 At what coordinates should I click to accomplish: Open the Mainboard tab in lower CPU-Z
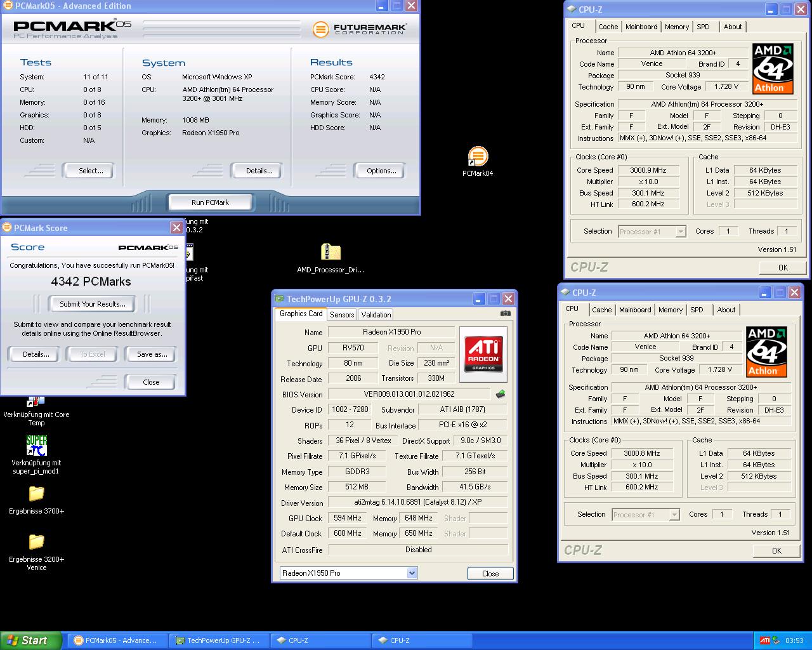pyautogui.click(x=635, y=310)
